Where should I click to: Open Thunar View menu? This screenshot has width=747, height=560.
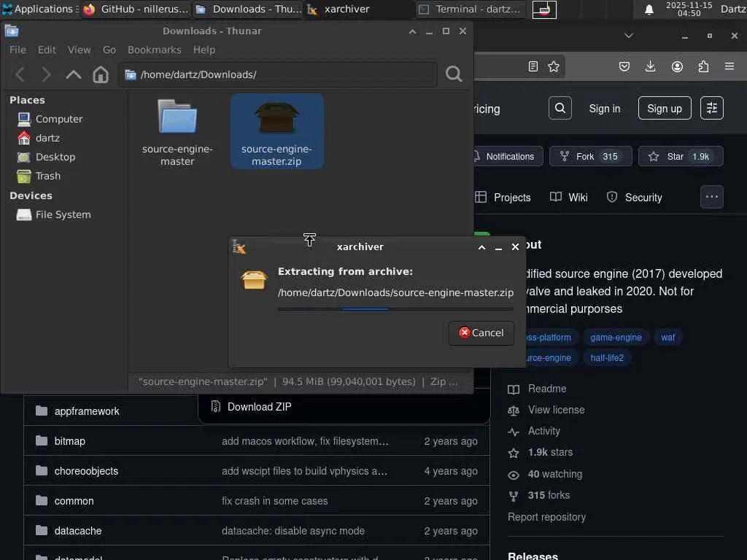(x=79, y=50)
